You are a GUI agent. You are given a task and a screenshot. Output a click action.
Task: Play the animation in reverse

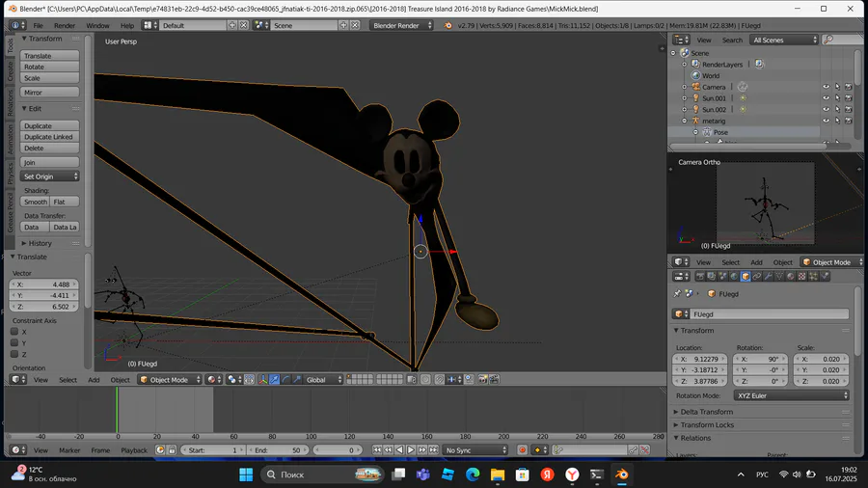(x=399, y=449)
